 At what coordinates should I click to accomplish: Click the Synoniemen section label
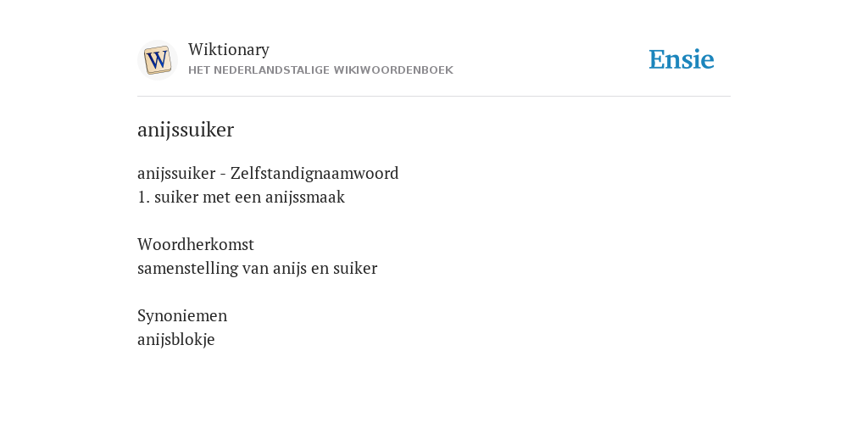pos(182,315)
